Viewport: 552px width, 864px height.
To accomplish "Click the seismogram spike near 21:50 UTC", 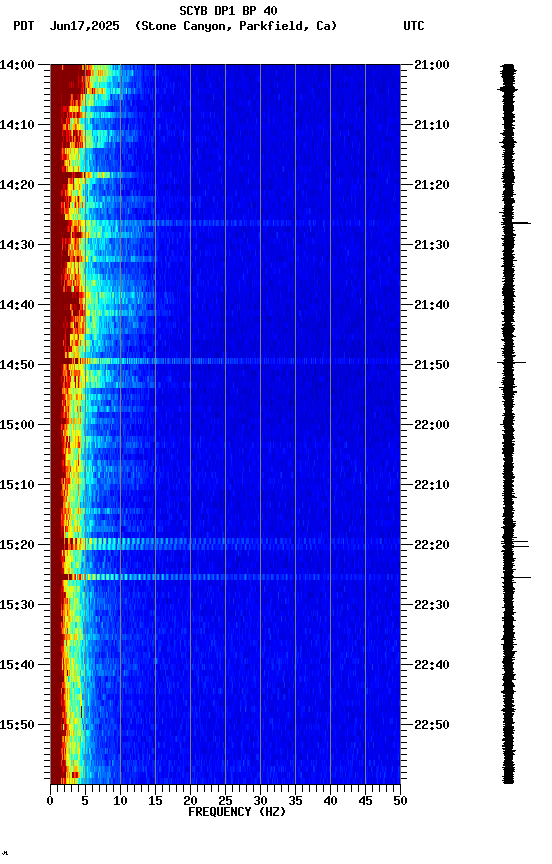I will pyautogui.click(x=512, y=363).
